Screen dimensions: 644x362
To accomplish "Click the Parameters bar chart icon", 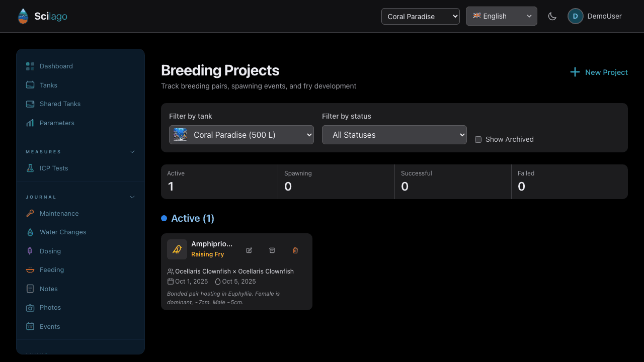I will click(30, 123).
